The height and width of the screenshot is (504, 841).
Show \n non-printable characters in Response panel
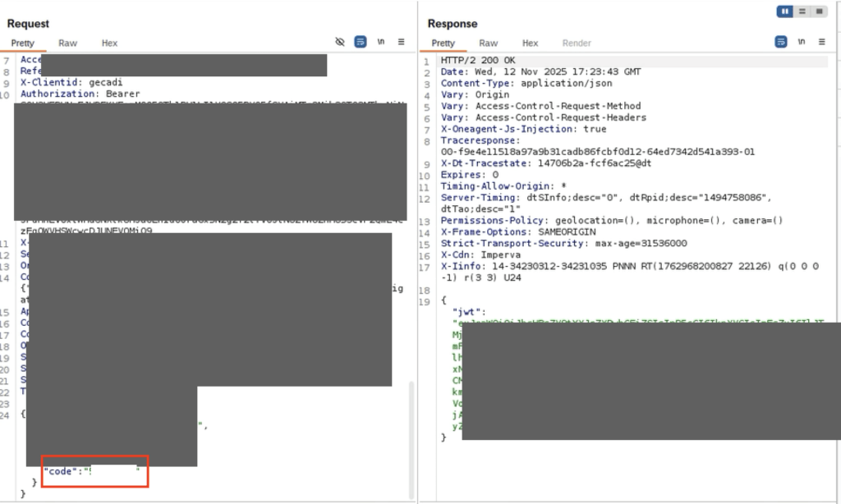tap(802, 42)
